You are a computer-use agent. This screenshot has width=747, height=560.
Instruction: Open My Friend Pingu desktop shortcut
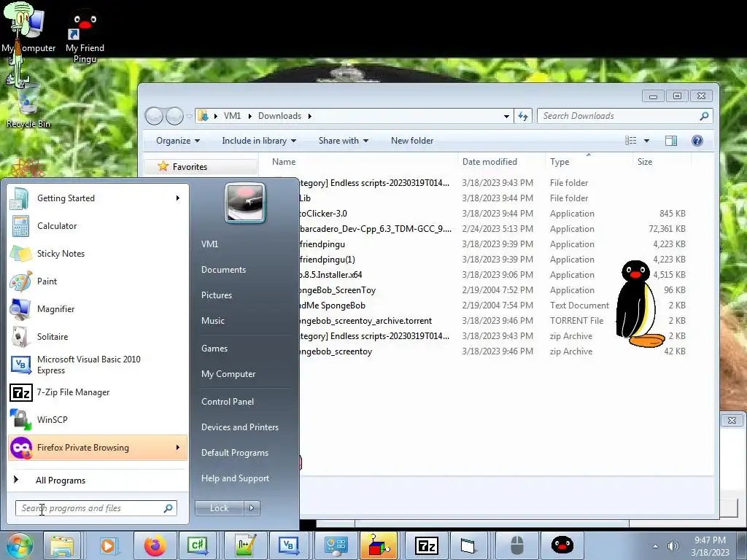click(85, 38)
